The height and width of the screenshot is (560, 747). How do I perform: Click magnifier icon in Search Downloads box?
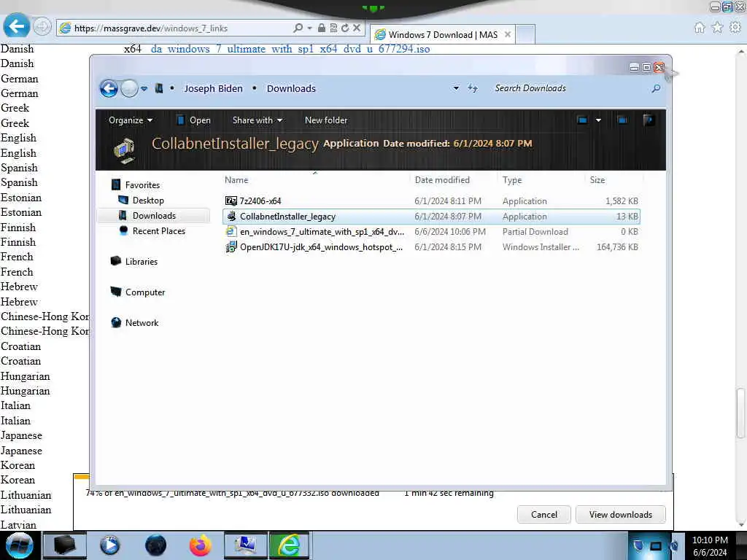coord(656,88)
